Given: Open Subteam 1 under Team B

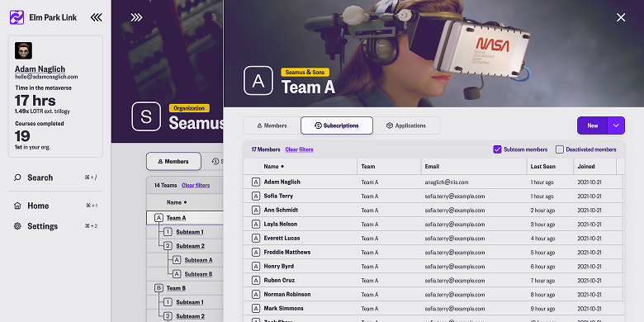Looking at the screenshot, I should (x=190, y=302).
